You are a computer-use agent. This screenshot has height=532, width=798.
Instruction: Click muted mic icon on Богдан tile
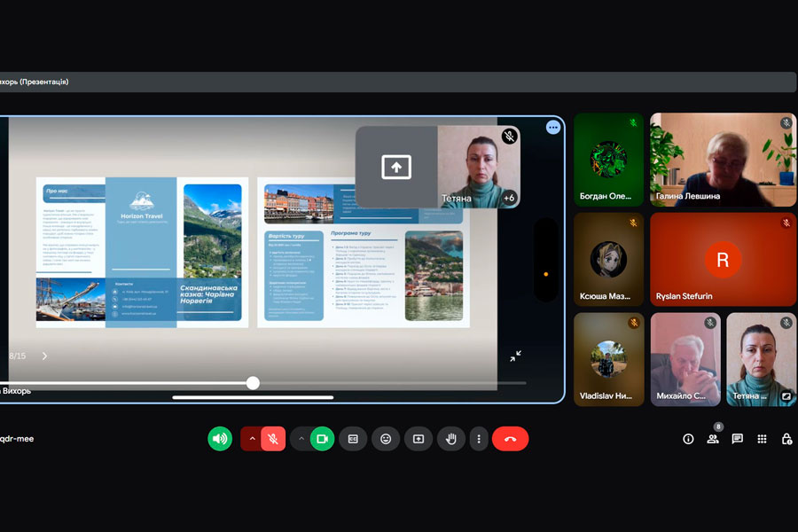634,122
